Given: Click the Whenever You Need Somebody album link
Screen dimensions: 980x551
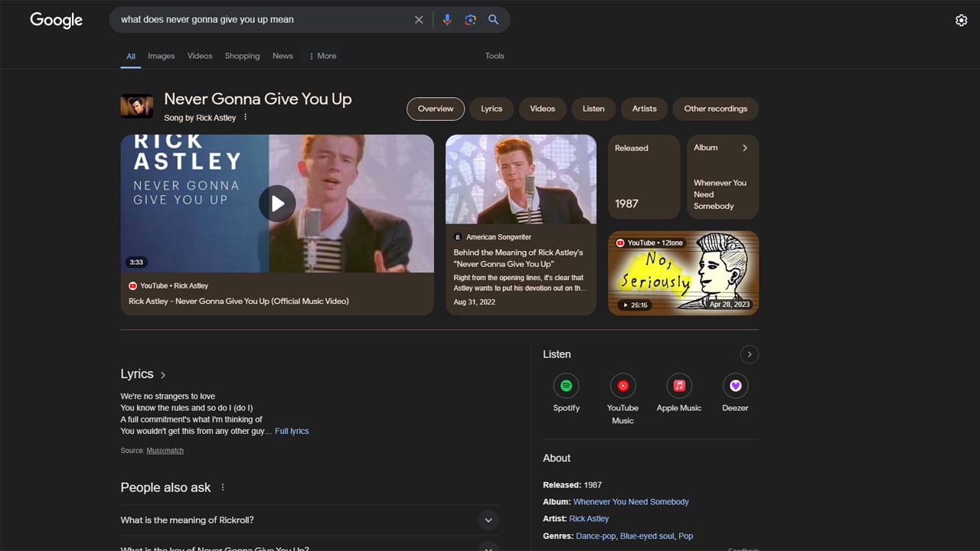Looking at the screenshot, I should tap(631, 502).
